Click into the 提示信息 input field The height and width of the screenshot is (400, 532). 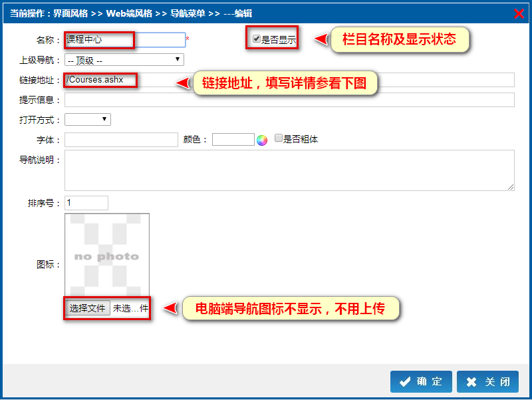tap(289, 100)
